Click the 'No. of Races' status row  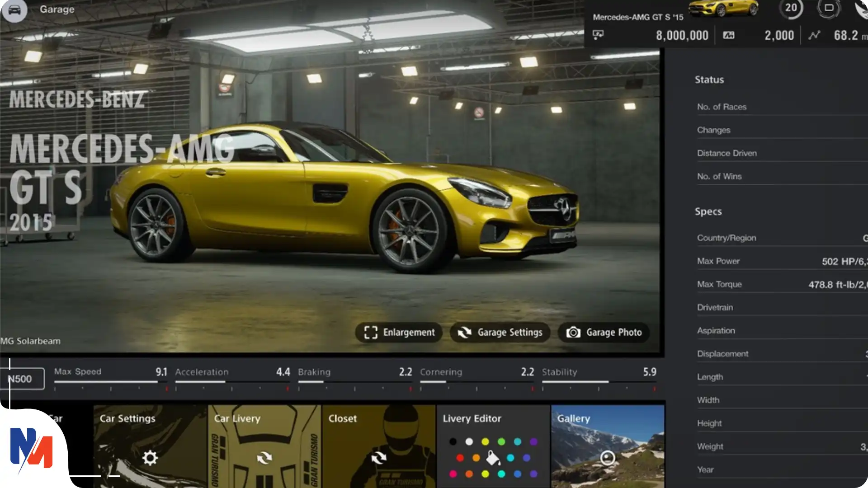point(782,107)
